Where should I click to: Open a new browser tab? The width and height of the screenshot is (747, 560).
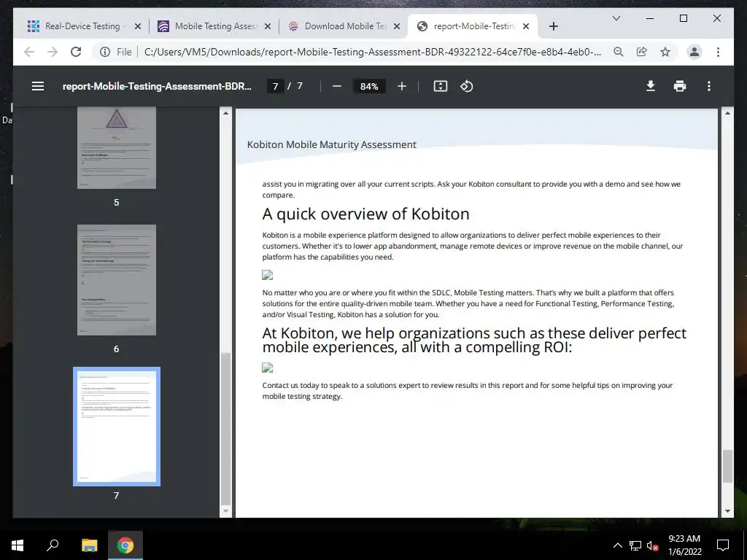553,26
